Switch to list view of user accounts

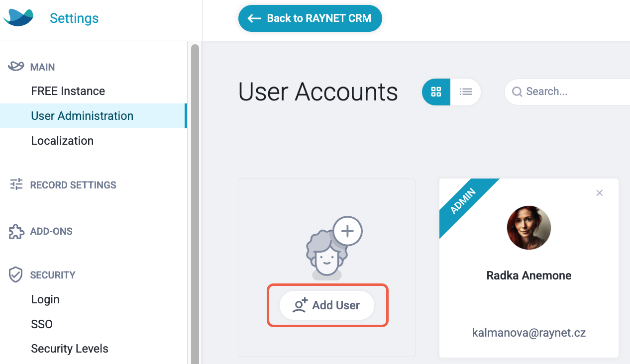(466, 92)
